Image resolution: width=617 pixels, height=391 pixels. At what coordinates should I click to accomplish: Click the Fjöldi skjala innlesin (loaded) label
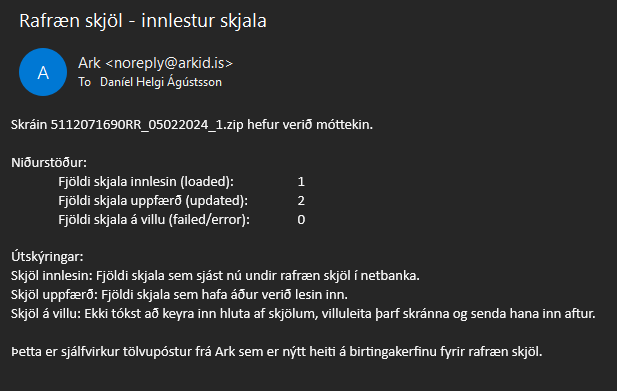tap(146, 181)
